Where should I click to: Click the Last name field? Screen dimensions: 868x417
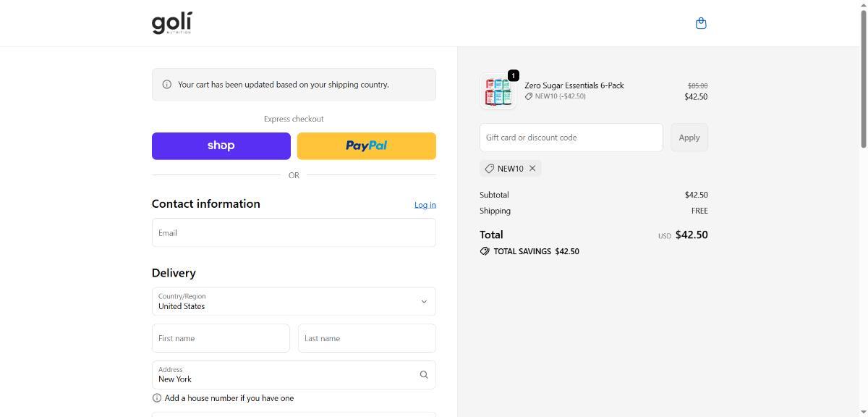click(x=367, y=338)
